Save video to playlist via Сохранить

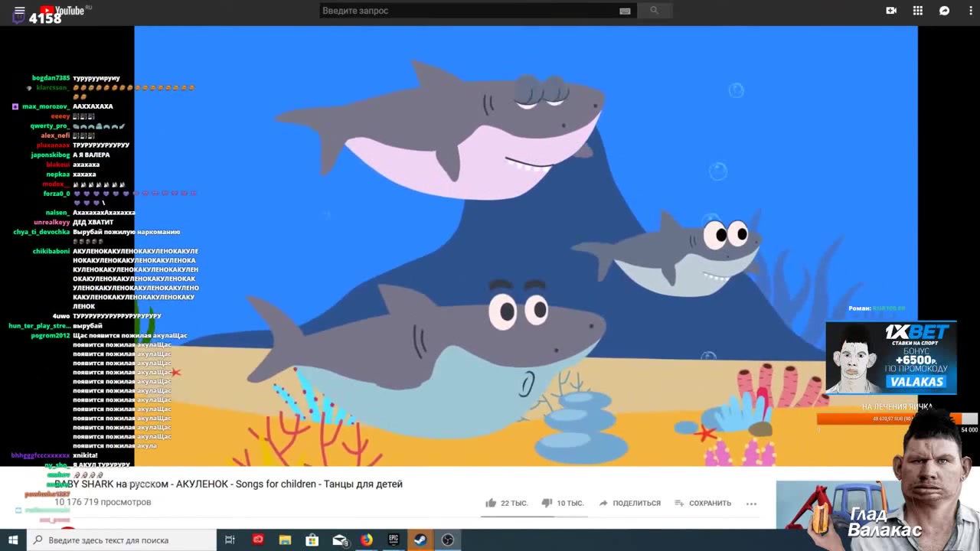tap(703, 503)
